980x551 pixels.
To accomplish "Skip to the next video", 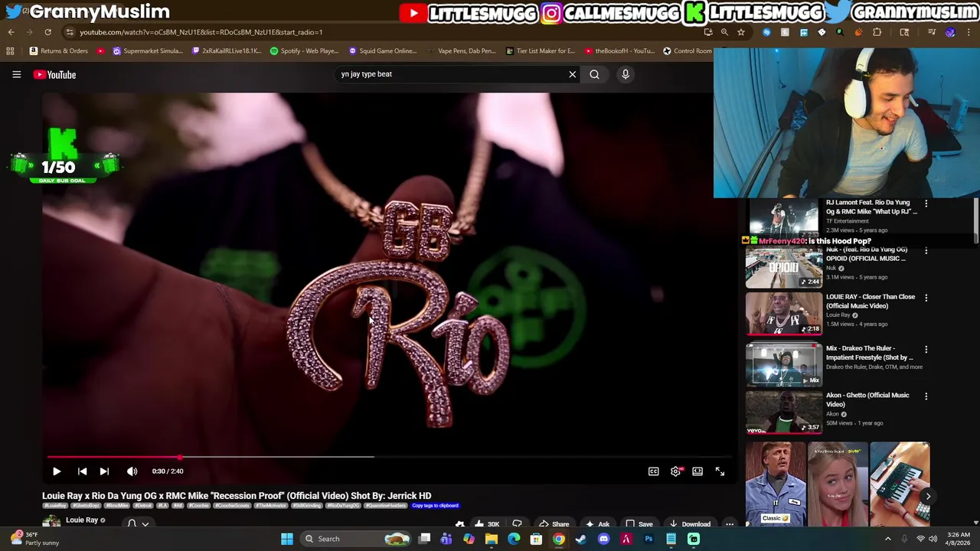I will [104, 471].
